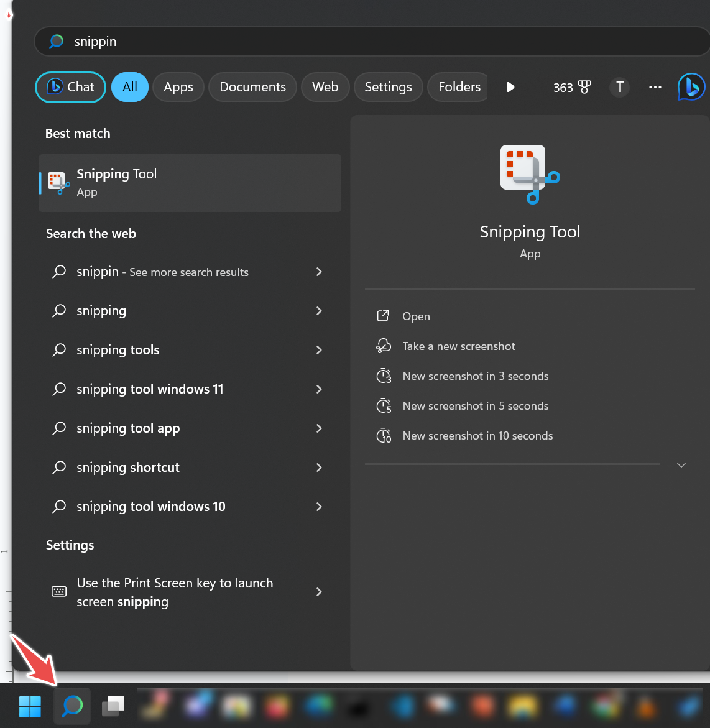Viewport: 710px width, 728px height.
Task: Expand chevron next to 'snipping tool windows 11'
Action: pos(319,389)
